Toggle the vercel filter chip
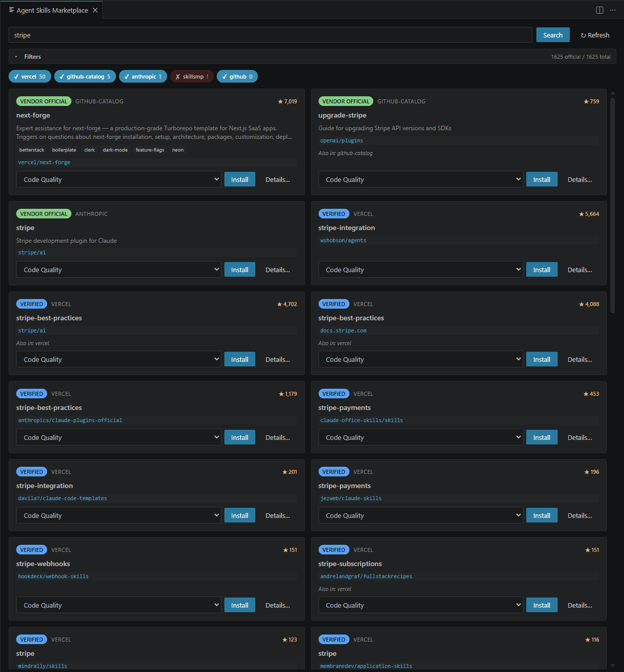624x672 pixels. click(29, 76)
